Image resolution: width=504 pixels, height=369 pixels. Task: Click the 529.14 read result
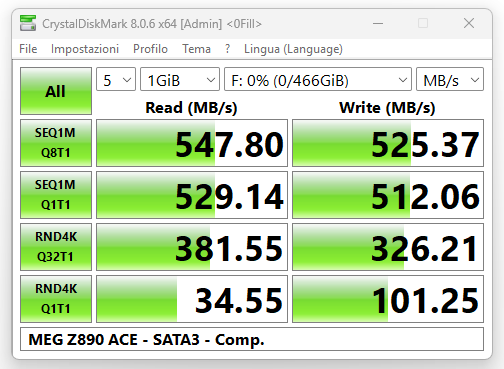click(x=192, y=195)
